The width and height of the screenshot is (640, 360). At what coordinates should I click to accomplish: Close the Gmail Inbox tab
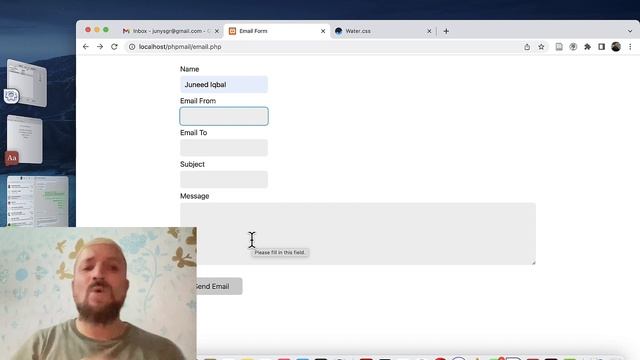click(x=217, y=31)
